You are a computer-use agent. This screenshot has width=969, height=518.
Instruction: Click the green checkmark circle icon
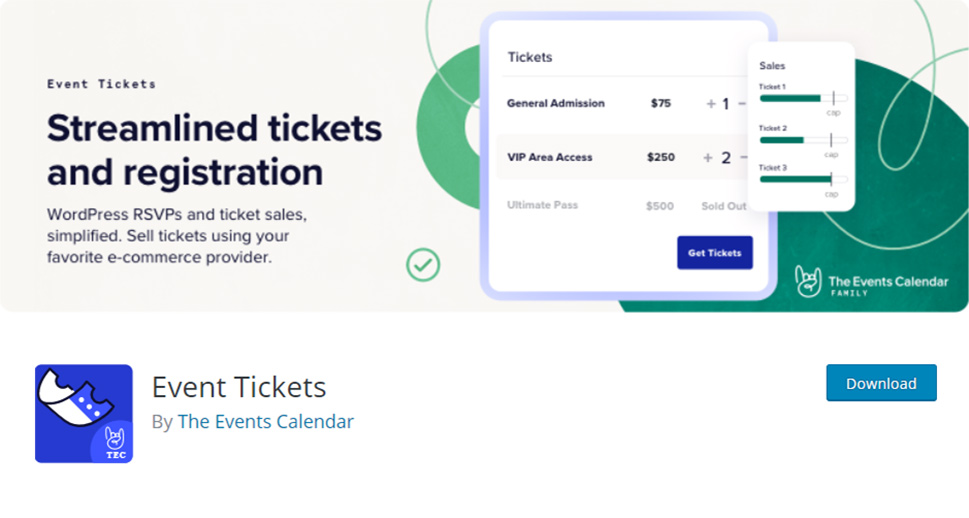click(x=423, y=265)
